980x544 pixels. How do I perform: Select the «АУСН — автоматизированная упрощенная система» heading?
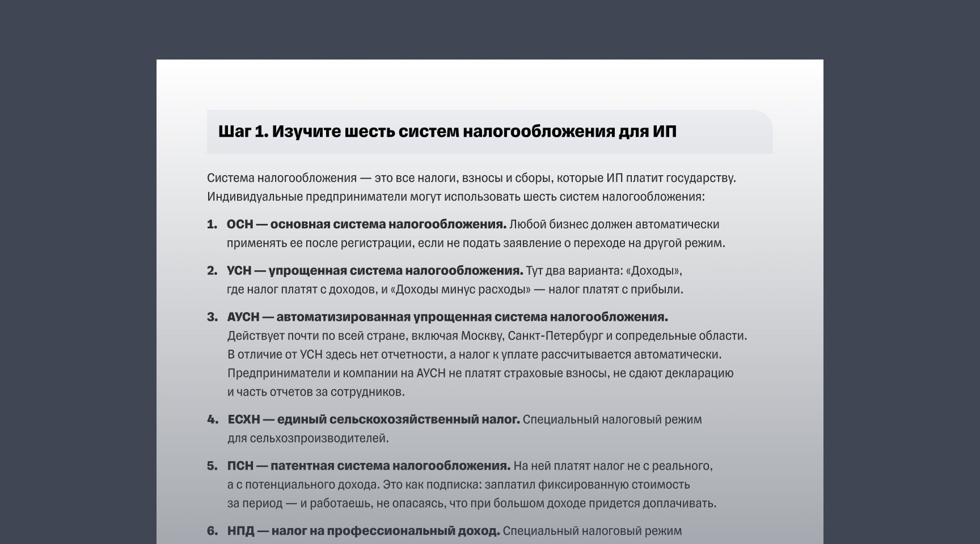tap(448, 317)
